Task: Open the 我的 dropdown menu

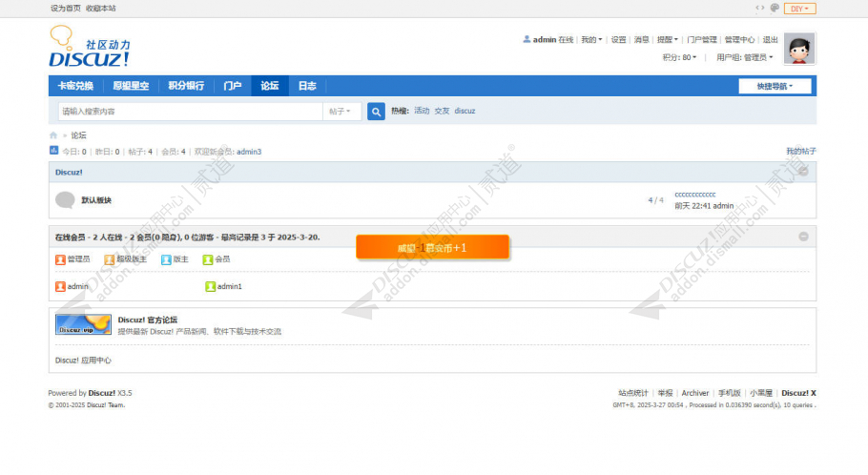Action: [591, 40]
